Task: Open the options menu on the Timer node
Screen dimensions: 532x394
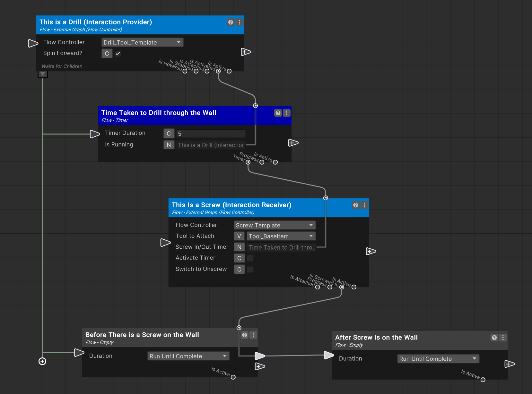Action: tap(286, 113)
